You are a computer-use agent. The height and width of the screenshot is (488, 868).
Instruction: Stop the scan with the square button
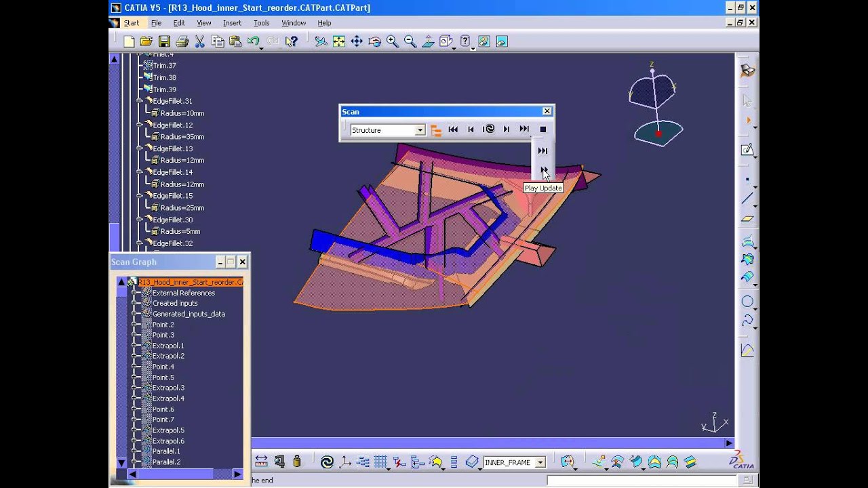pos(542,129)
